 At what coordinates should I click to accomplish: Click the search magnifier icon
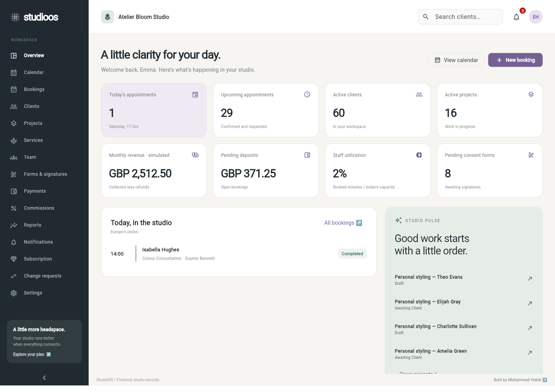426,17
